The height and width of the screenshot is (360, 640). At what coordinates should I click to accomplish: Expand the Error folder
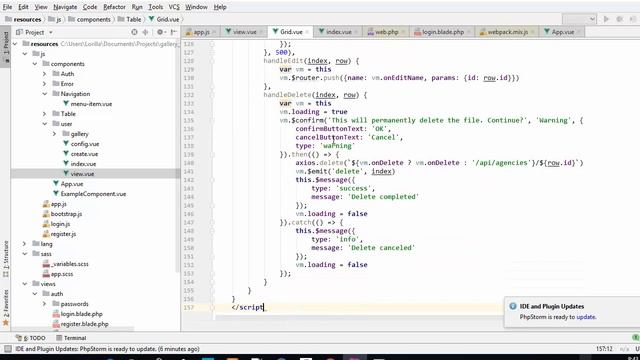[x=44, y=84]
